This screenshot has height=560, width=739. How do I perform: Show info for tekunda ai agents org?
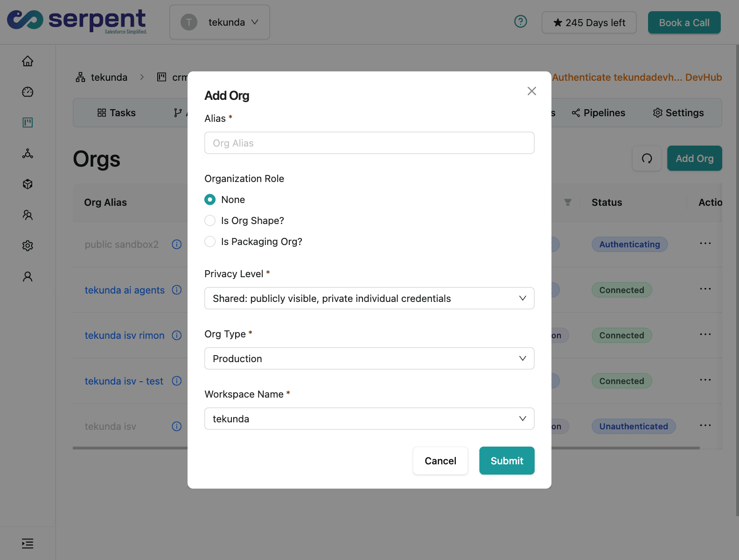(176, 290)
